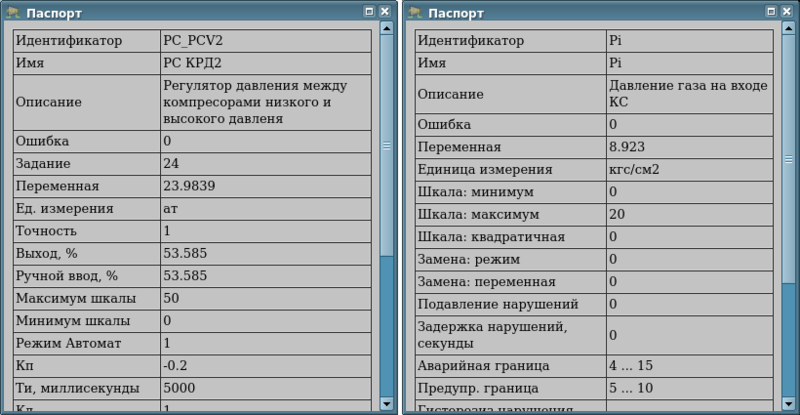800x415 pixels.
Task: Click the description 'Давление газа на входе КС'
Action: [x=688, y=94]
